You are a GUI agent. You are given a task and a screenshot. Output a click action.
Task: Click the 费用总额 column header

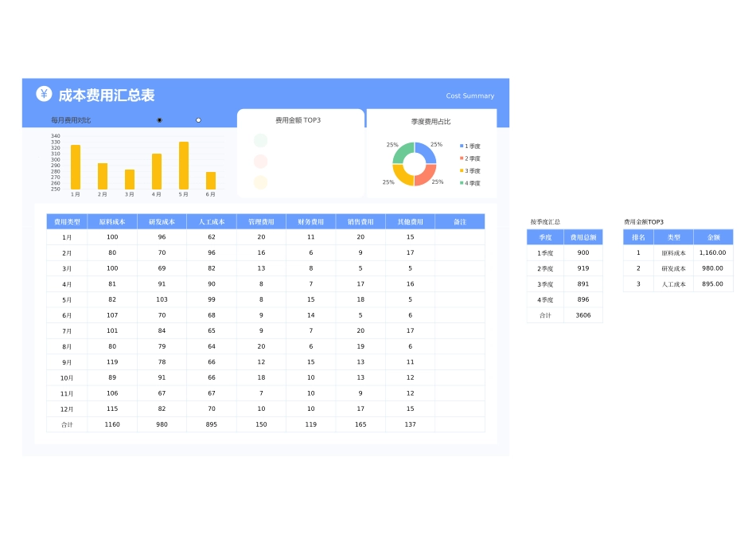583,236
